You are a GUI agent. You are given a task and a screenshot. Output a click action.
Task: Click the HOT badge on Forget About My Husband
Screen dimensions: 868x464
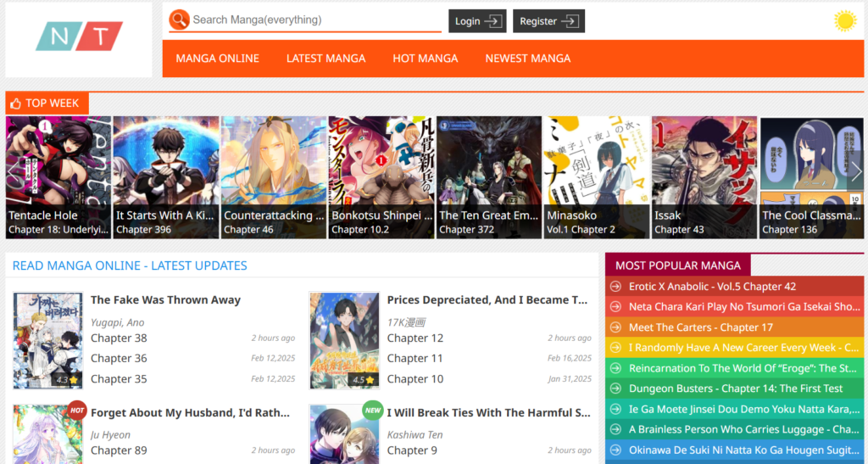[77, 411]
